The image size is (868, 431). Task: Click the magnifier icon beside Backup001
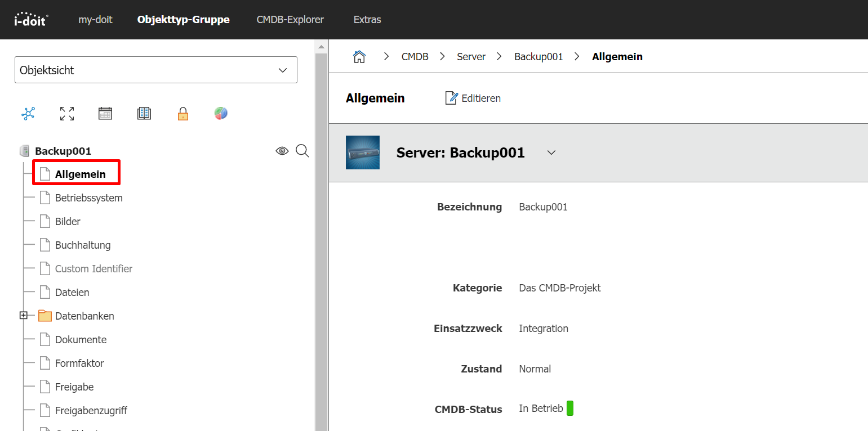(x=302, y=151)
